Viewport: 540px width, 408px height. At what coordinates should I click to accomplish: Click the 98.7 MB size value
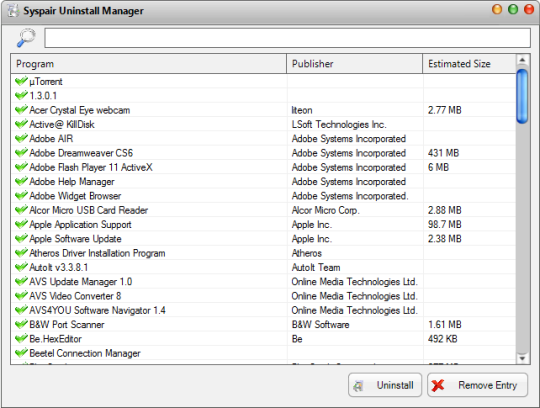[x=444, y=224]
